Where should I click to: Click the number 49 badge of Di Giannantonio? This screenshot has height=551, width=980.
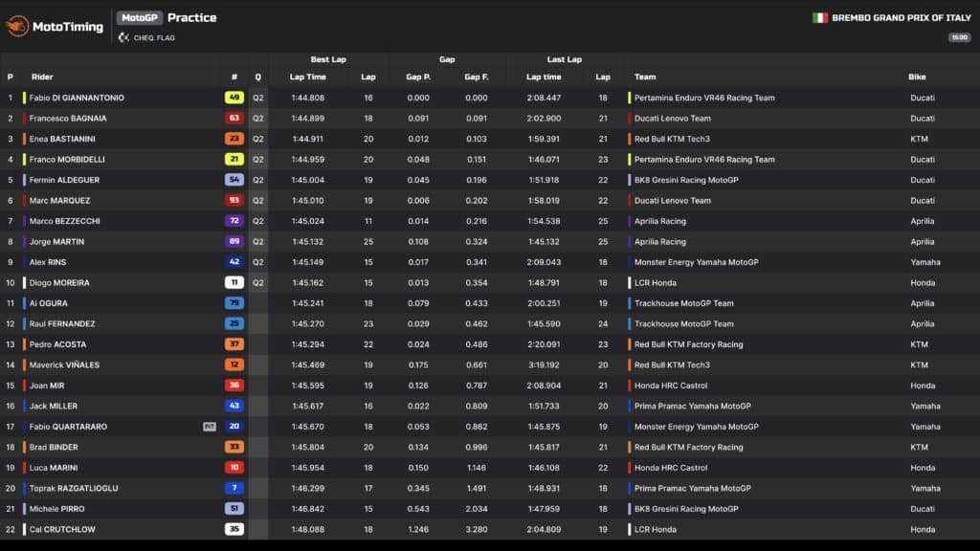[x=234, y=98]
